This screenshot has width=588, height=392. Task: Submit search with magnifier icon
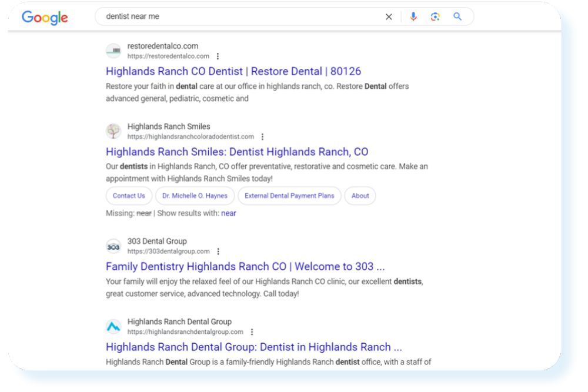point(457,16)
